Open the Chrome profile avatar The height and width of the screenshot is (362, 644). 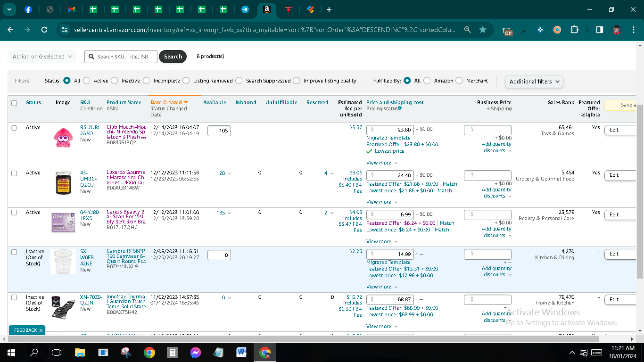pos(617,30)
